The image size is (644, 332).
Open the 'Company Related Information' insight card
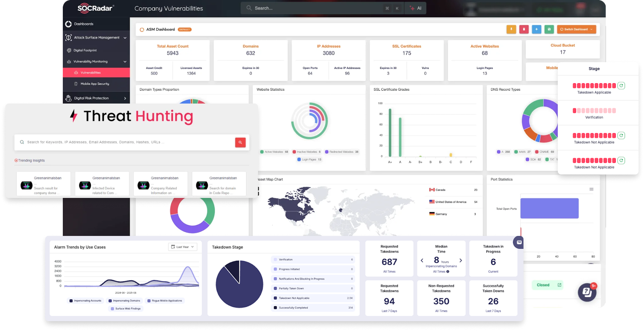point(161,184)
